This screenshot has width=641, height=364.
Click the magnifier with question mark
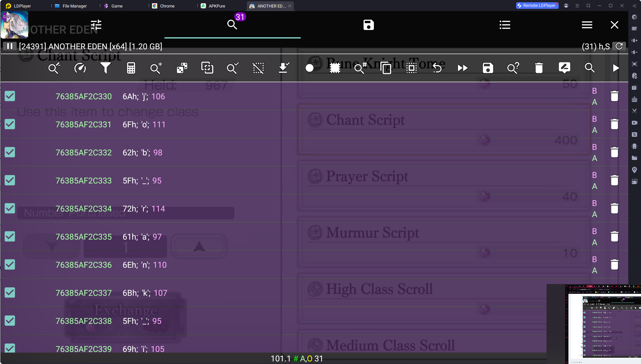coord(513,68)
